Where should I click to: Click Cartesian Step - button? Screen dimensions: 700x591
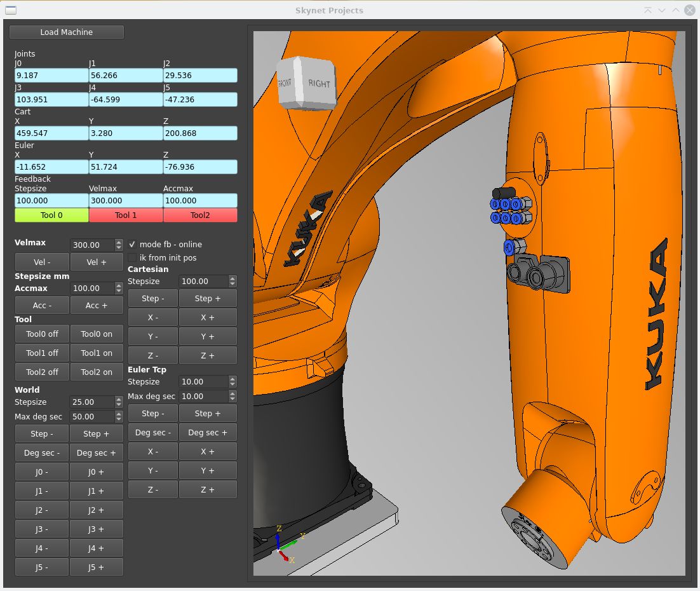point(153,299)
